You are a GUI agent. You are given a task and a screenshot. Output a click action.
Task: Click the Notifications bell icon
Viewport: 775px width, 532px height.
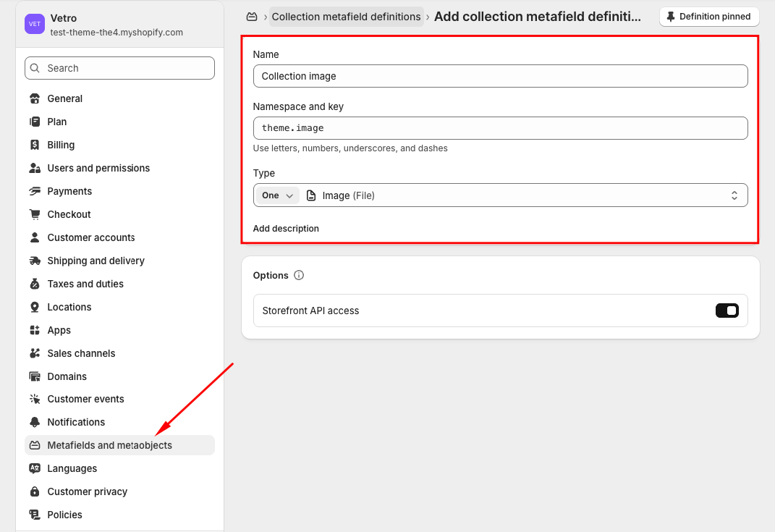[x=35, y=422]
